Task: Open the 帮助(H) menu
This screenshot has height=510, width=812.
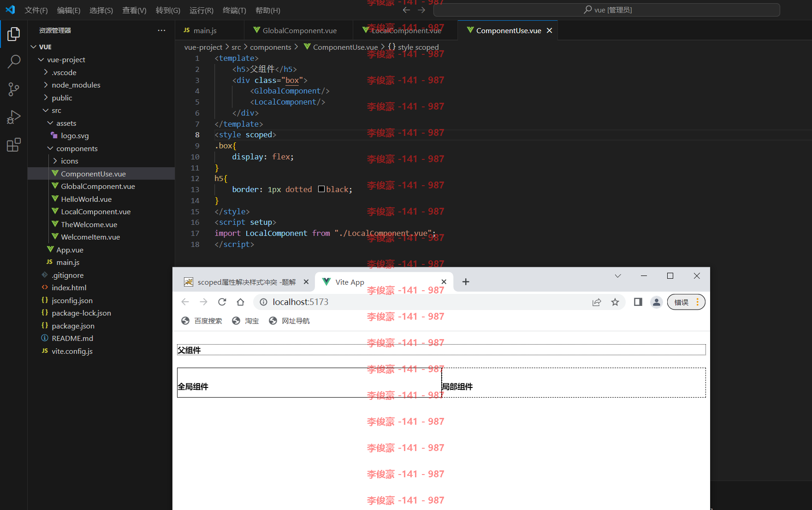Action: click(x=267, y=10)
